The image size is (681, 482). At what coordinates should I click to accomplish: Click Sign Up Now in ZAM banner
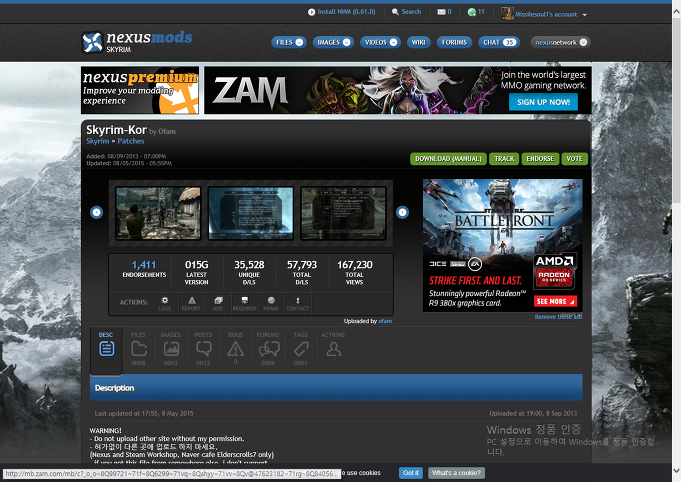point(543,102)
